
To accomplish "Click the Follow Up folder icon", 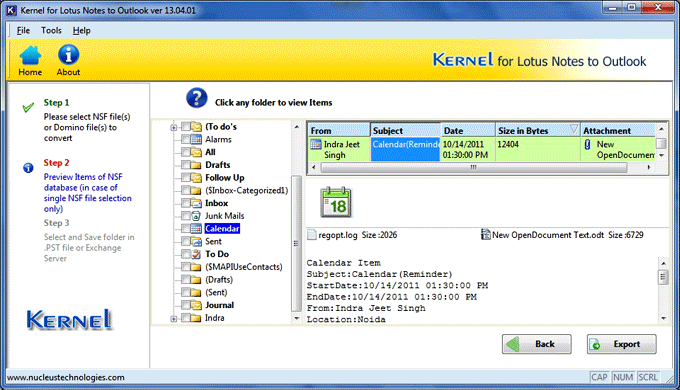I will tap(196, 177).
